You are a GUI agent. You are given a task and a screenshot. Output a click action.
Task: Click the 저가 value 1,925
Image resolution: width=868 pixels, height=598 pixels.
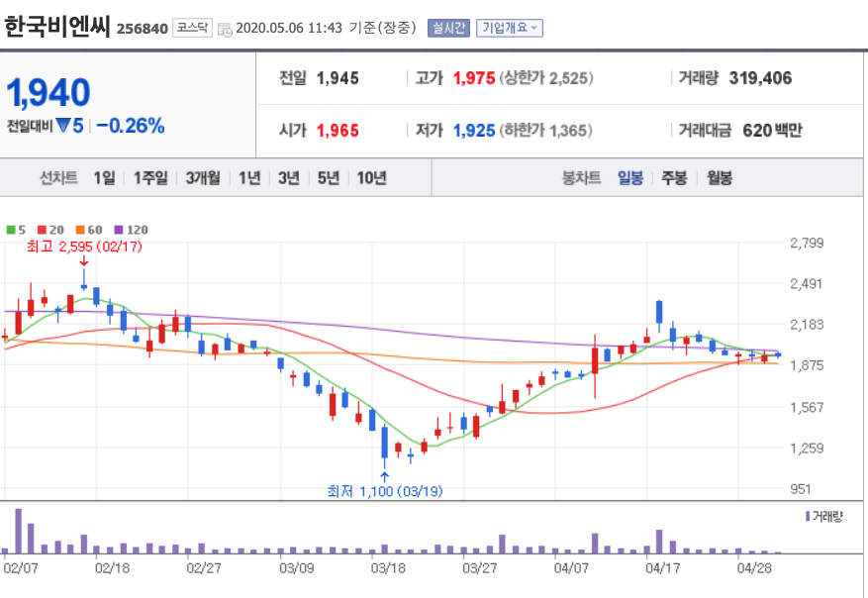(474, 131)
